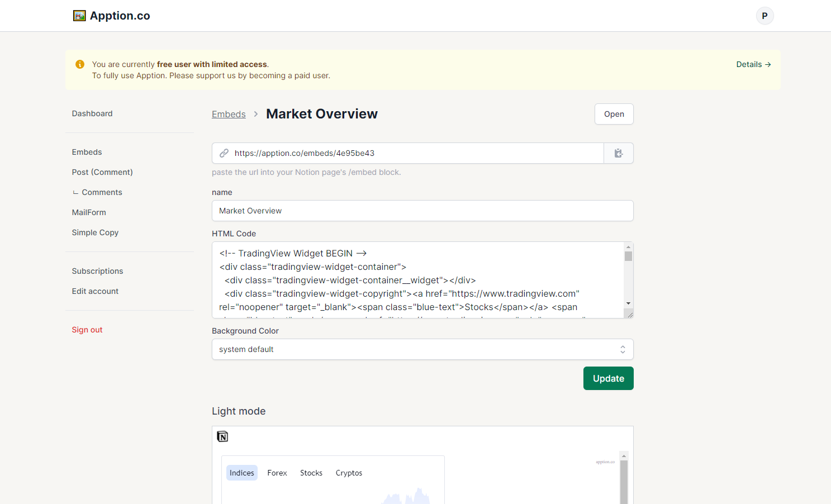Switch to the Stocks tab
This screenshot has width=831, height=504.
pos(311,473)
